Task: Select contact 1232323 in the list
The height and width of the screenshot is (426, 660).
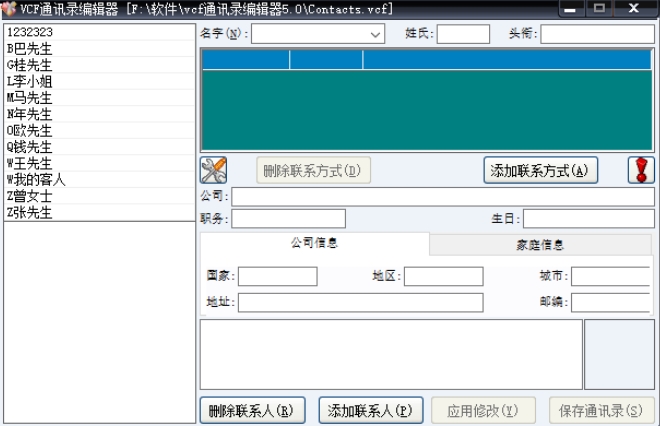Action: 99,32
